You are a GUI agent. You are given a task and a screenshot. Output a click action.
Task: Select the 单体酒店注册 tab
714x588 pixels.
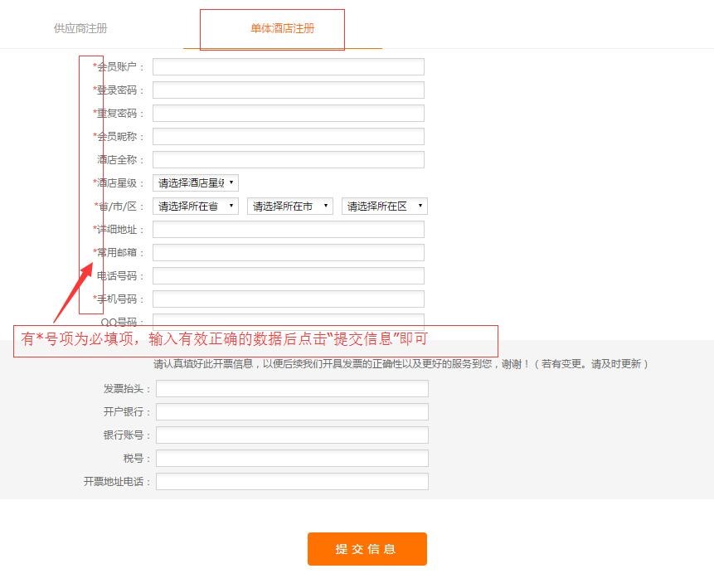coord(282,28)
